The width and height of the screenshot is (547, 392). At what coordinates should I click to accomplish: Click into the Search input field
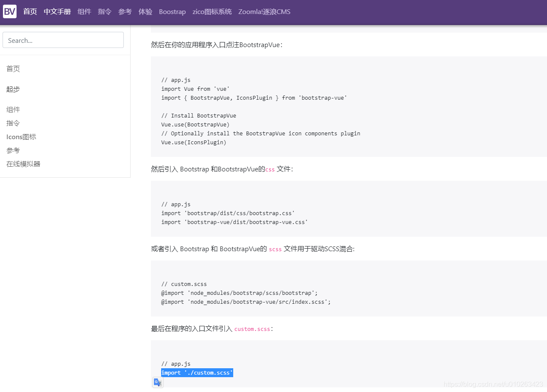click(x=63, y=40)
